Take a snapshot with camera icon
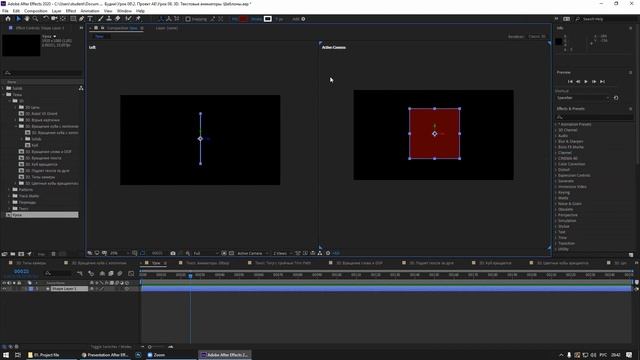640x360 pixels. coord(173,253)
